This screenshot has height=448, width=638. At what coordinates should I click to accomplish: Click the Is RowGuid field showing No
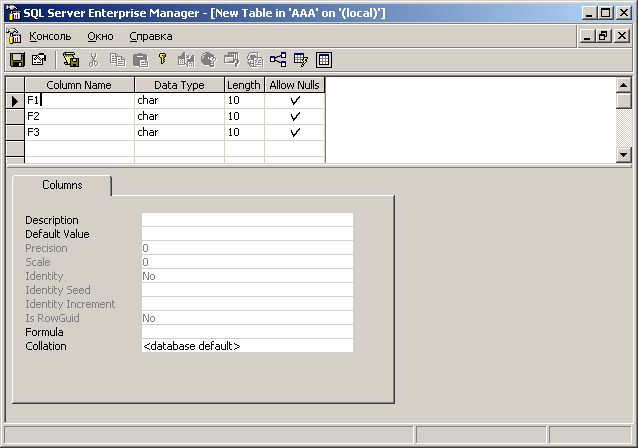point(247,318)
